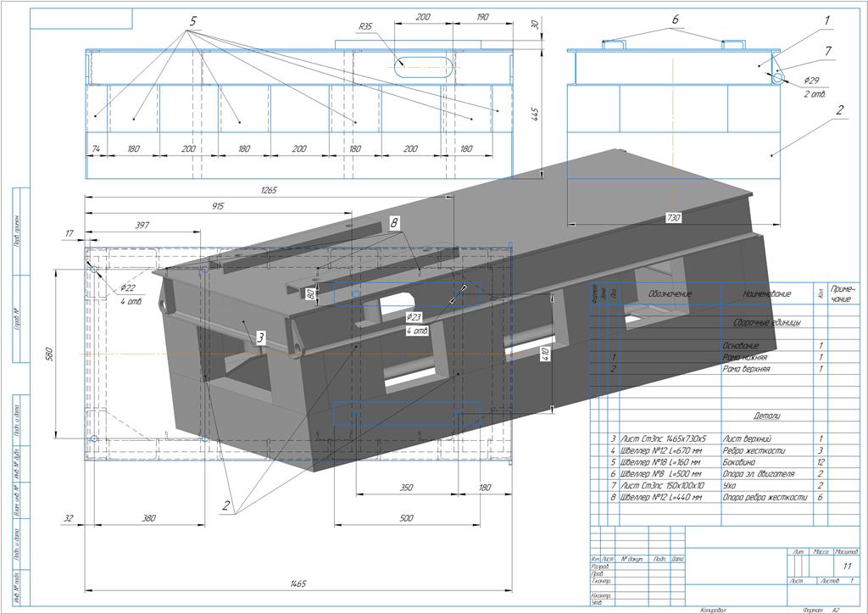Click the '380' dimension value
Image resolution: width=868 pixels, height=614 pixels.
point(149,518)
